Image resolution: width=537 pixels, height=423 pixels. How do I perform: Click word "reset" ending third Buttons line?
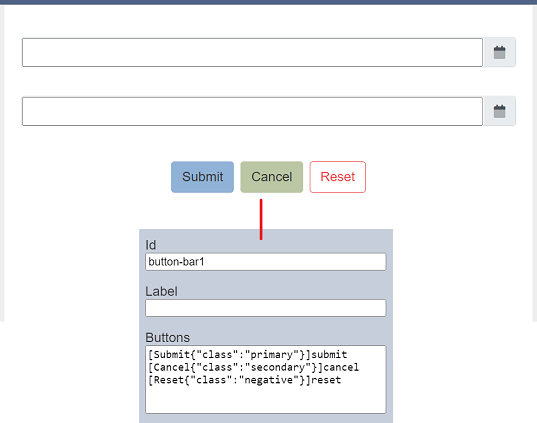click(x=326, y=380)
